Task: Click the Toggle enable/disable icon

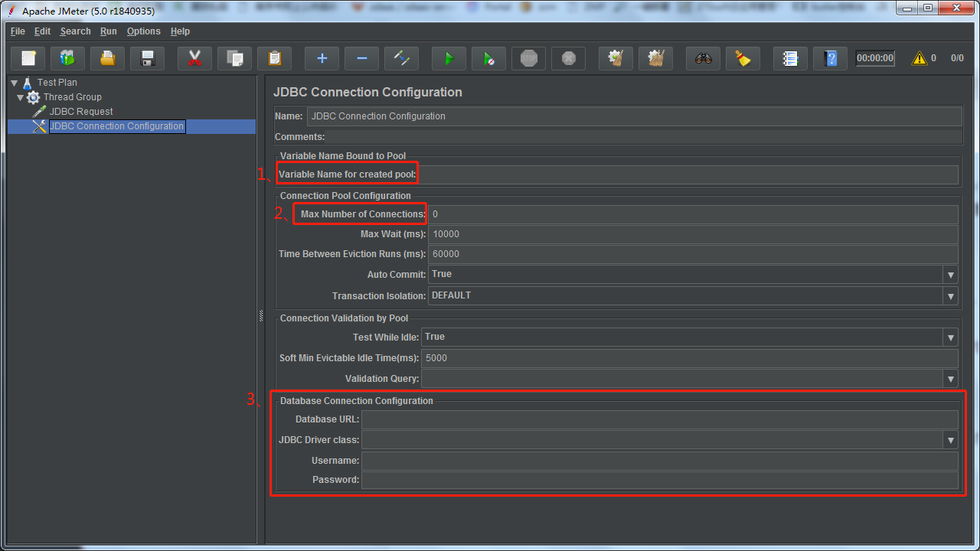Action: tap(401, 58)
